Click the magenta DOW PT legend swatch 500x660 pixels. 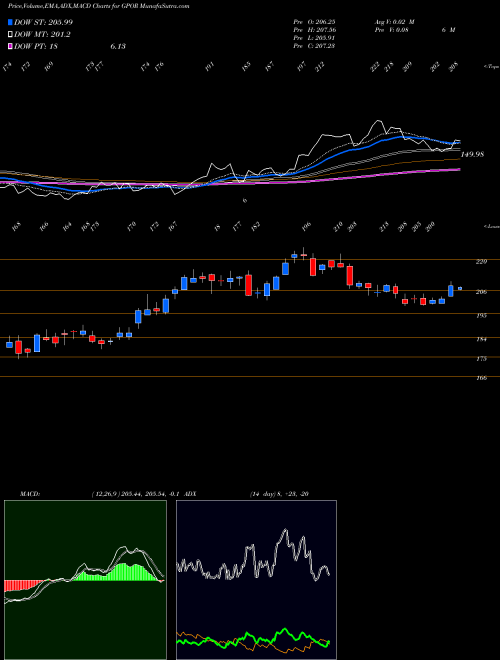pyautogui.click(x=10, y=47)
